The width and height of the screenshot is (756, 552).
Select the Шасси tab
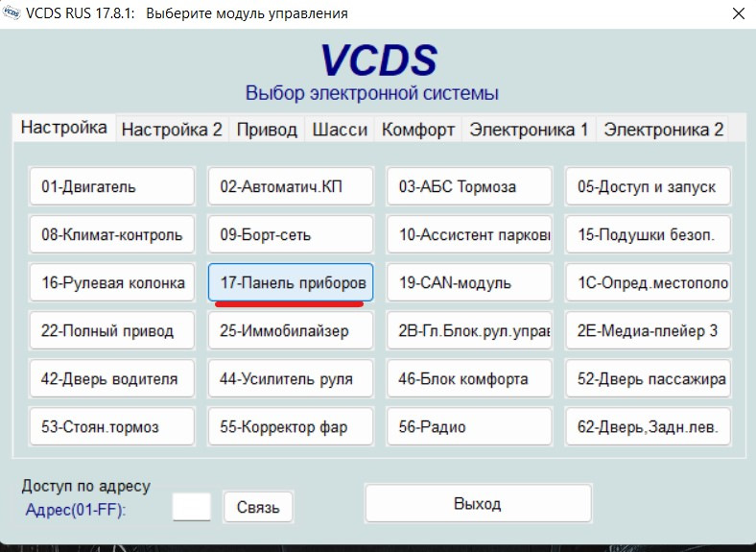pos(340,130)
